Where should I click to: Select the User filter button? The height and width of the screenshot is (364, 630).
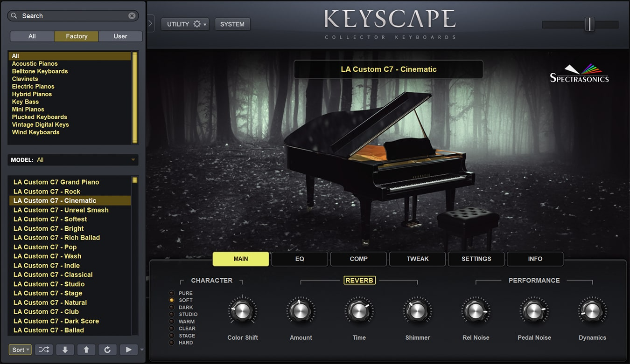(120, 36)
